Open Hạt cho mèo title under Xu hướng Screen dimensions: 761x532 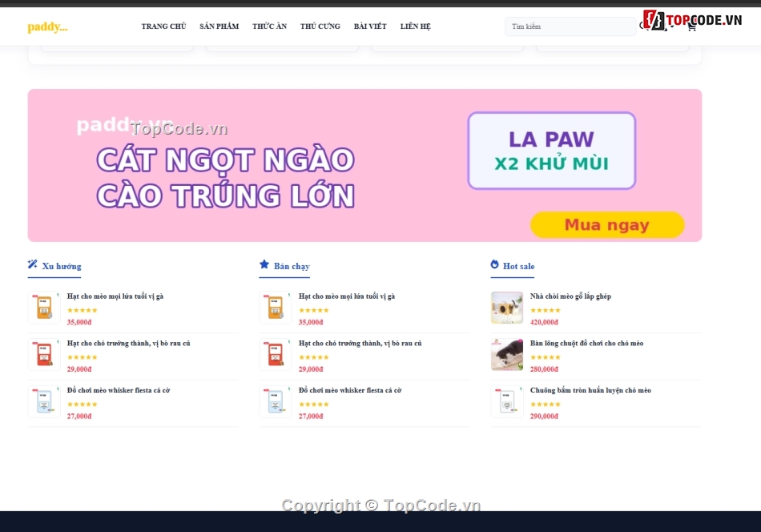(x=115, y=296)
